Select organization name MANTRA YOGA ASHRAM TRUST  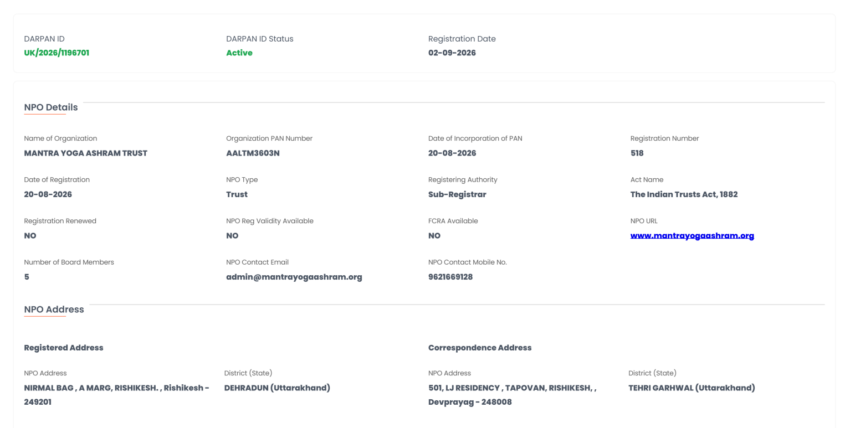[x=86, y=153]
